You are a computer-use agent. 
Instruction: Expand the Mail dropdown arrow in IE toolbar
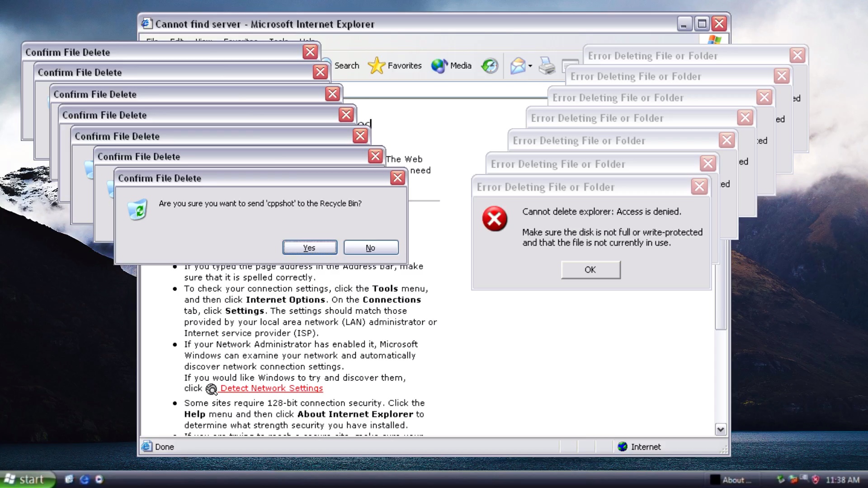click(530, 66)
